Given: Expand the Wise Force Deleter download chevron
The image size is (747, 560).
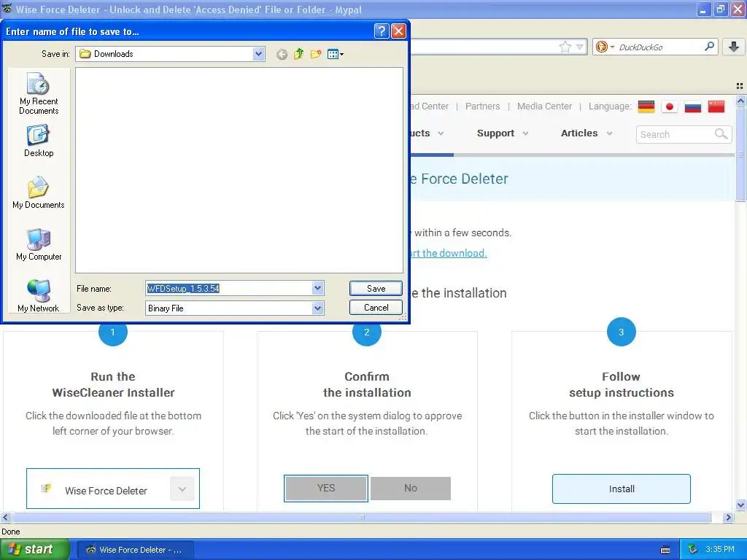Looking at the screenshot, I should pyautogui.click(x=182, y=489).
